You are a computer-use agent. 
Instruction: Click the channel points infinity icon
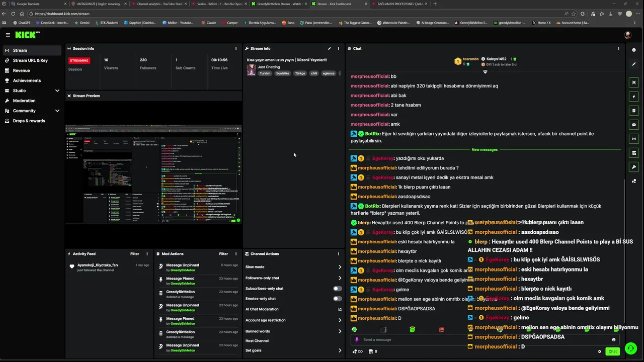[357, 351]
